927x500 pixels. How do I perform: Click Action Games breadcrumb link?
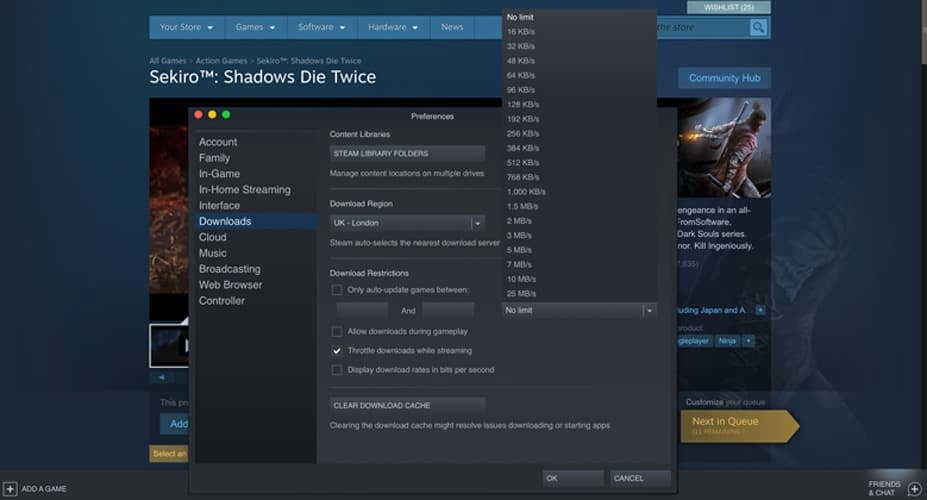click(221, 61)
